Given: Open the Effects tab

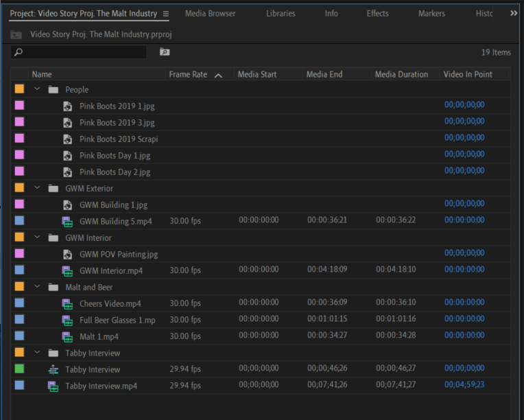Looking at the screenshot, I should click(377, 14).
